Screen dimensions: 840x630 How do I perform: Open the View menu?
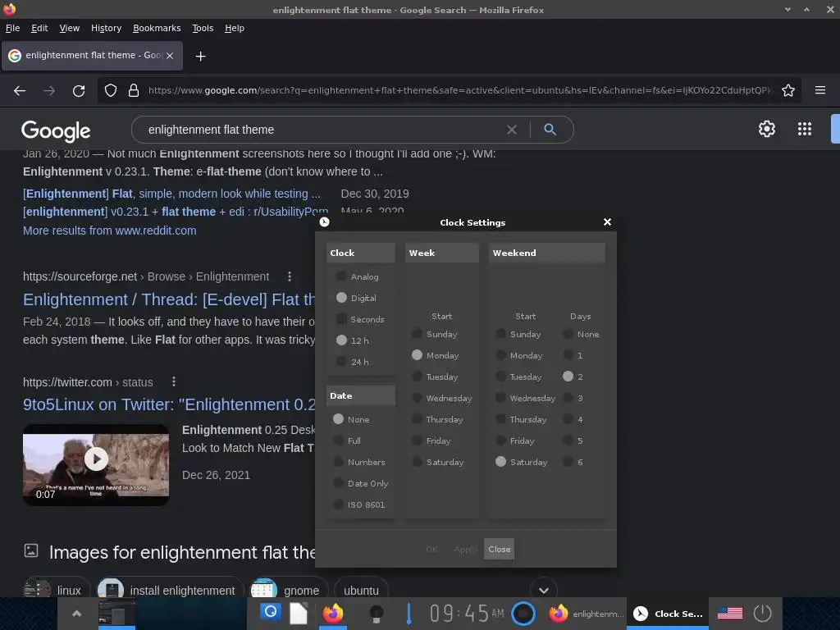pos(69,28)
